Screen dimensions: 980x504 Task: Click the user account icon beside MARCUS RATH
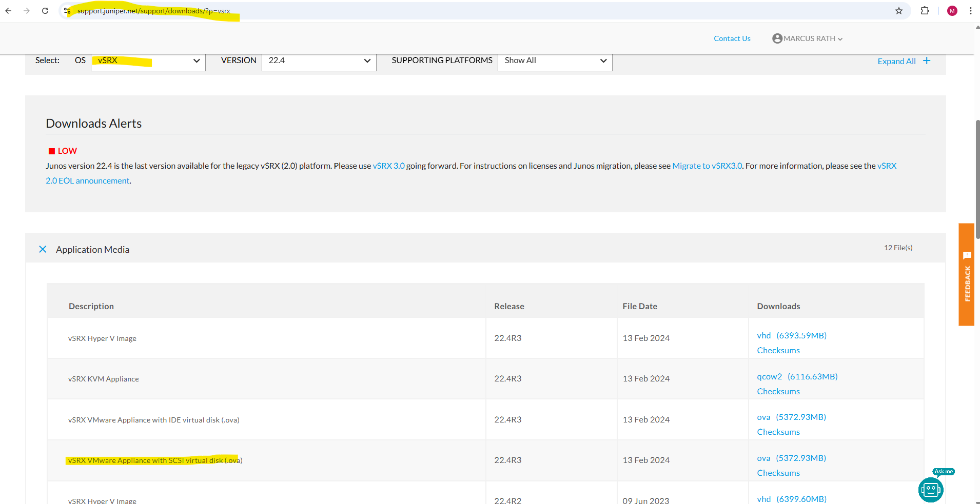[777, 38]
